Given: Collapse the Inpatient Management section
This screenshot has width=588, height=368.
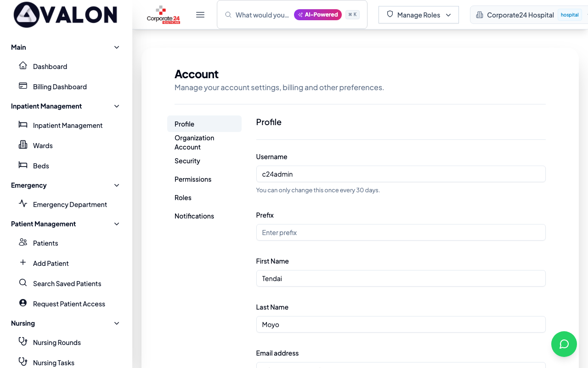Looking at the screenshot, I should click(117, 106).
